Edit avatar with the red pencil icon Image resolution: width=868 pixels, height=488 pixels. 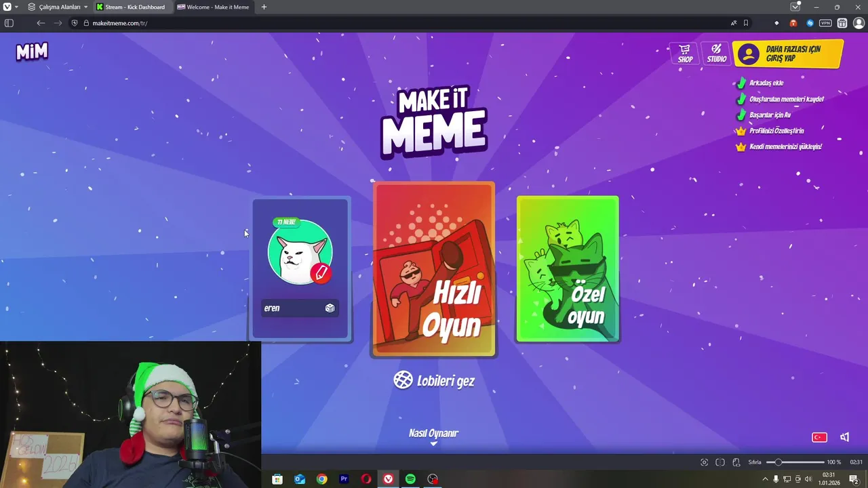pos(321,272)
